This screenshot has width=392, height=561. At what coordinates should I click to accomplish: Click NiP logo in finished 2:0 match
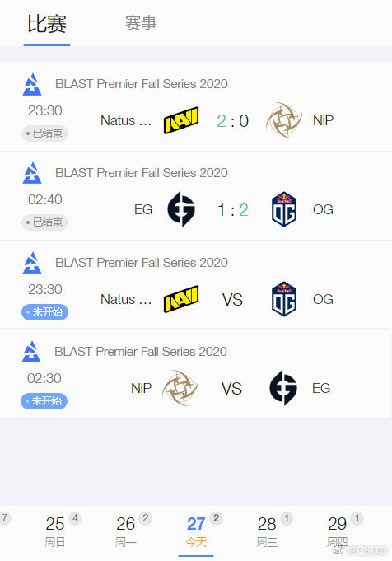(x=283, y=120)
